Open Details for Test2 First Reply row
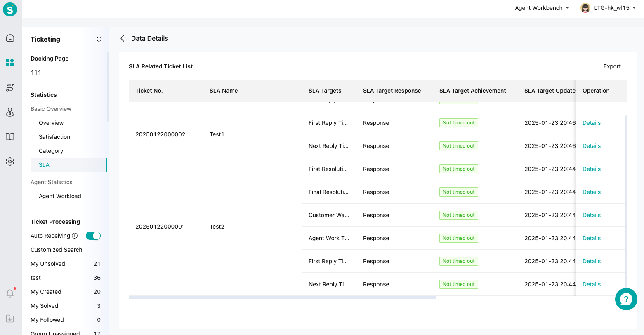Viewport: 644px width, 335px height. point(591,261)
